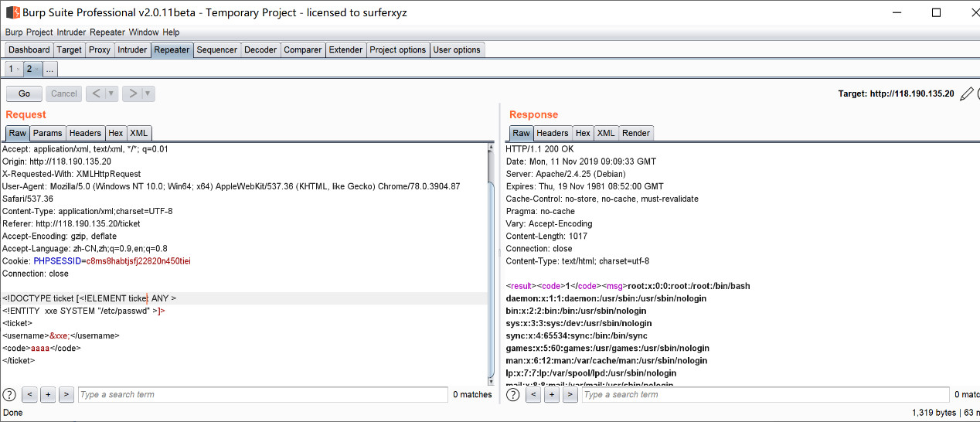Screen dimensions: 980x422
Task: Switch to the Extender tab
Action: (x=345, y=49)
